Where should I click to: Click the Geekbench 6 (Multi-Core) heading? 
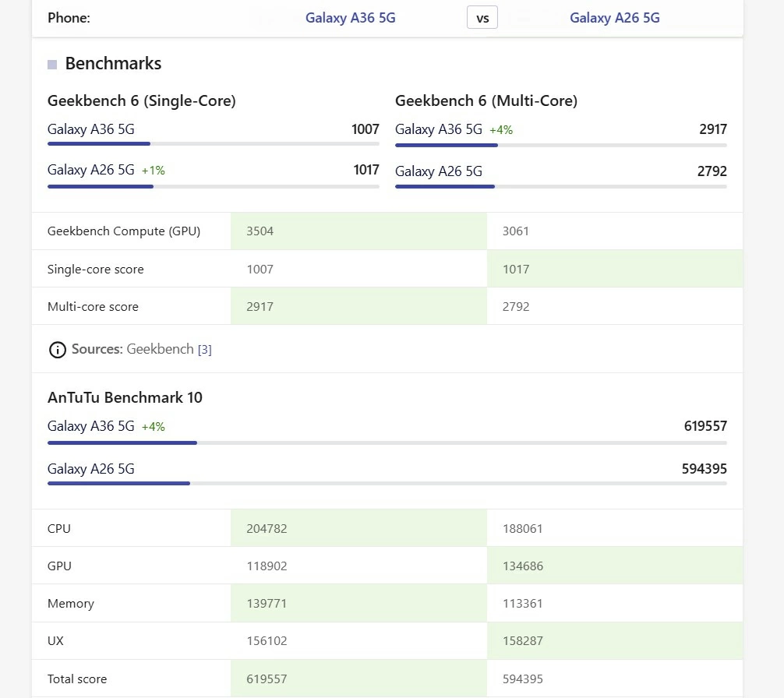click(486, 101)
